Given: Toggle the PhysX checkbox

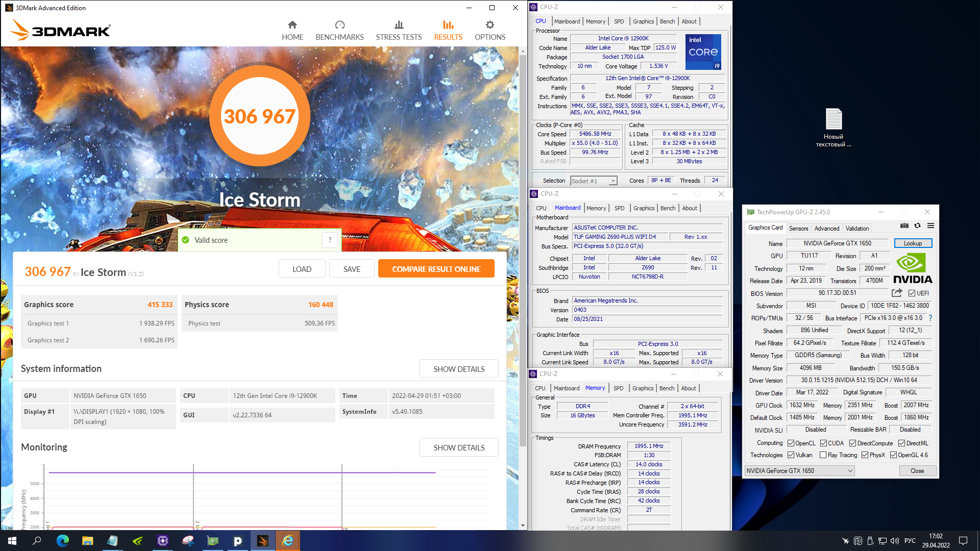Looking at the screenshot, I should [865, 455].
